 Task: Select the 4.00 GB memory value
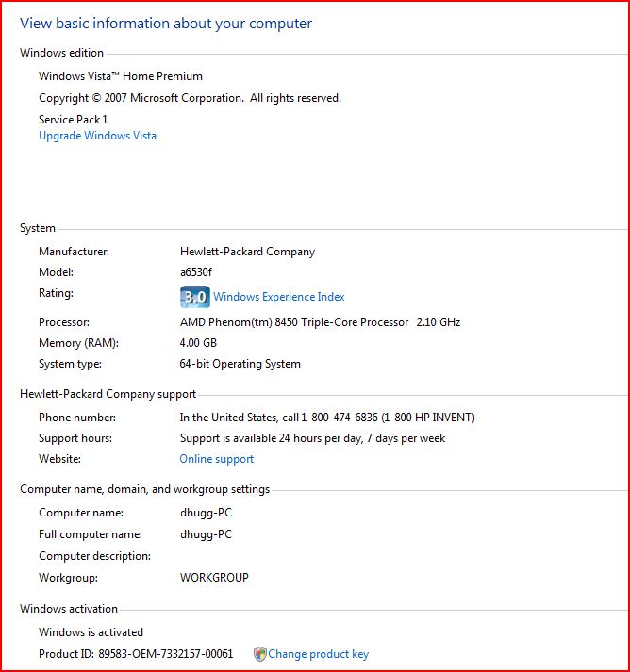[198, 343]
